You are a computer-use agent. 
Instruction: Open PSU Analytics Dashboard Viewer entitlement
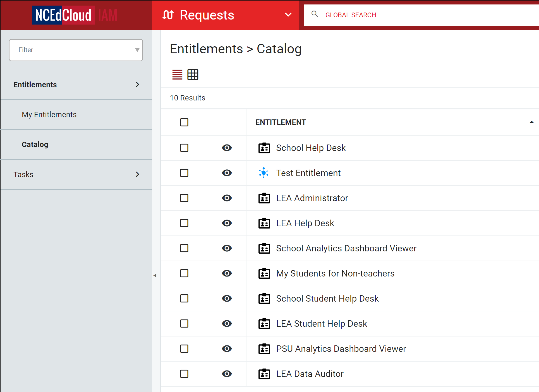pos(341,349)
